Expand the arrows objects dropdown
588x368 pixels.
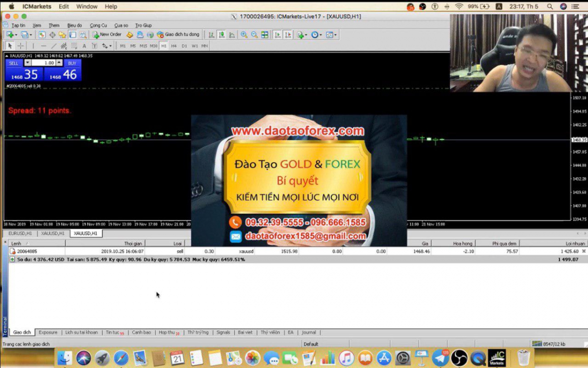click(110, 46)
